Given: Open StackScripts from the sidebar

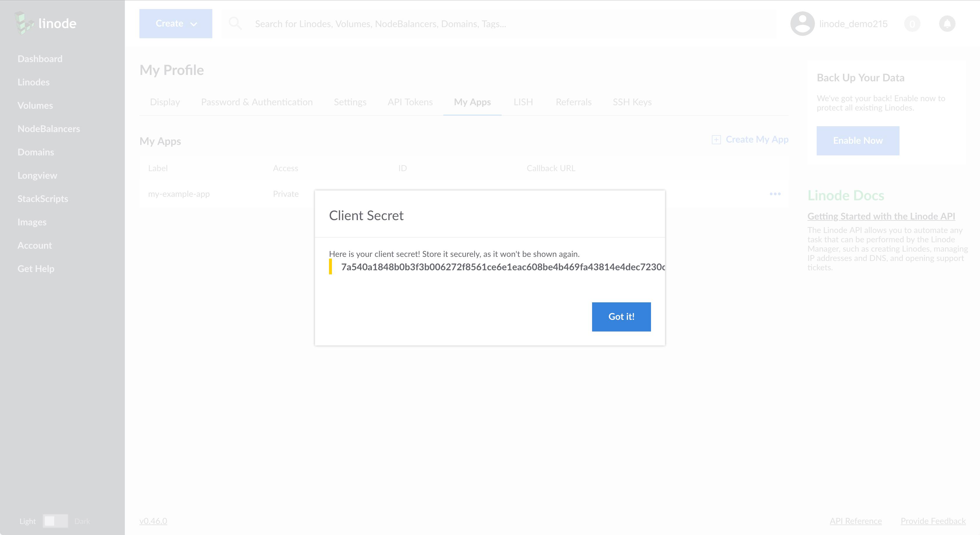Looking at the screenshot, I should pos(43,199).
